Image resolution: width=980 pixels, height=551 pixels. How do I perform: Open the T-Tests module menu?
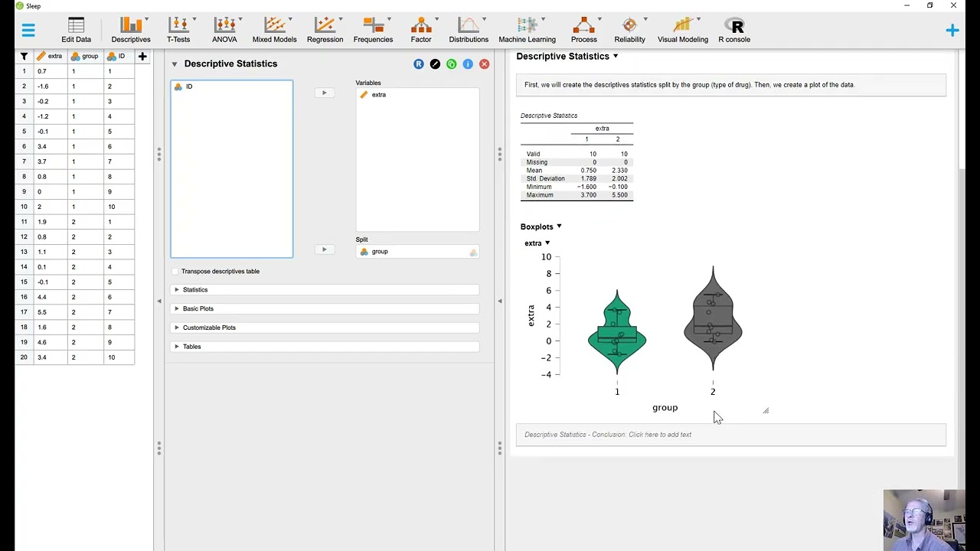(178, 31)
